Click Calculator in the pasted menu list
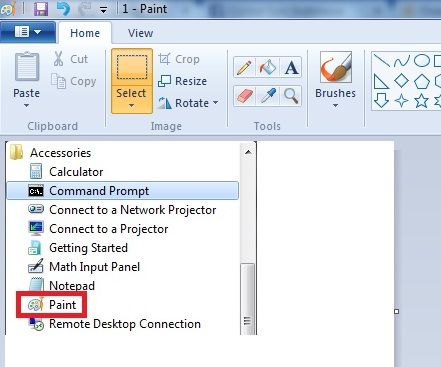The image size is (441, 367). tap(66, 172)
